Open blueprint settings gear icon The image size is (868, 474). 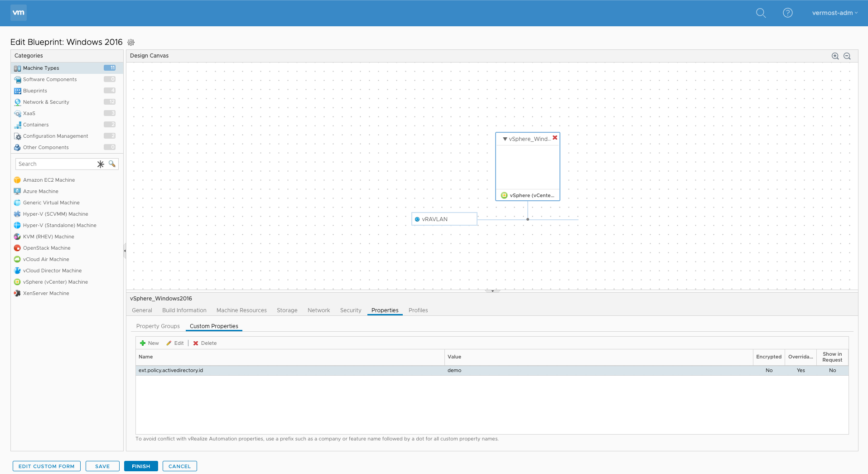[131, 42]
